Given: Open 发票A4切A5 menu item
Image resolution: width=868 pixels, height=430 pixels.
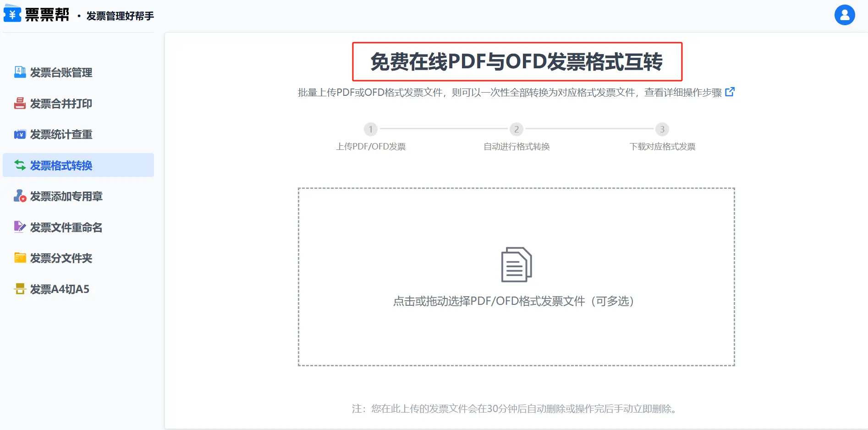Looking at the screenshot, I should click(x=78, y=289).
